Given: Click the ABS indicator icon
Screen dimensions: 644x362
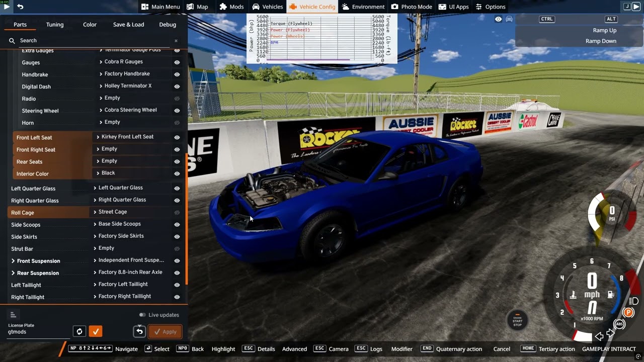Looking at the screenshot, I should pos(619,324).
